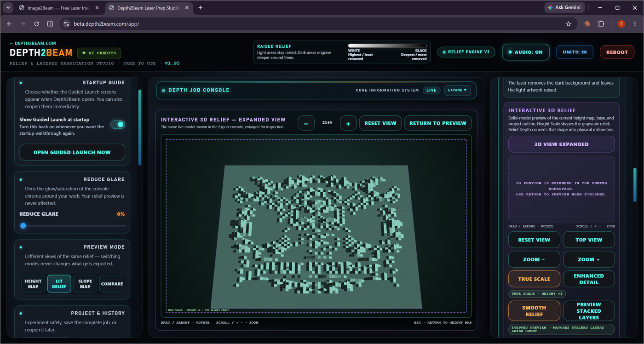Open the Chrome three-dot menu
Screen dimensions: 644x344
pos(634,24)
